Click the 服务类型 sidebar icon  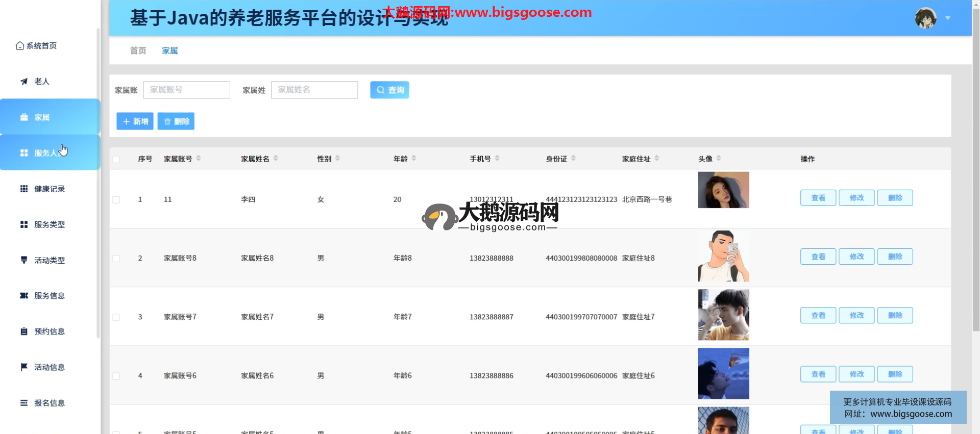[x=24, y=224]
